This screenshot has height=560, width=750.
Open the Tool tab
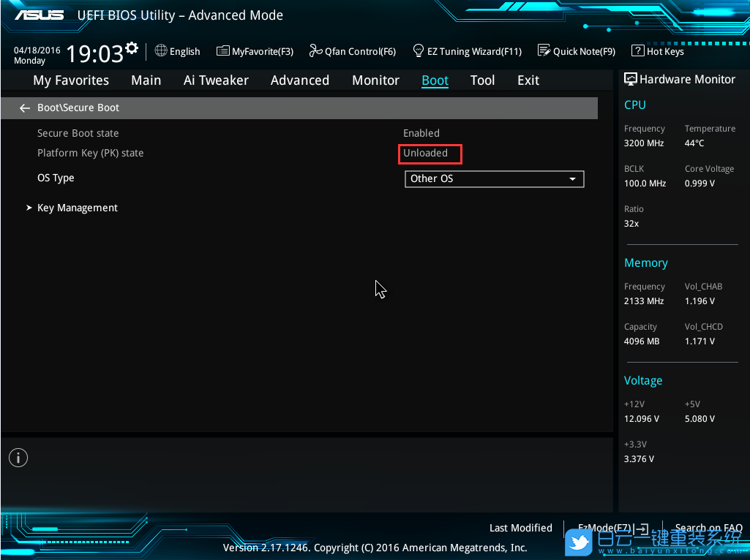pyautogui.click(x=482, y=80)
